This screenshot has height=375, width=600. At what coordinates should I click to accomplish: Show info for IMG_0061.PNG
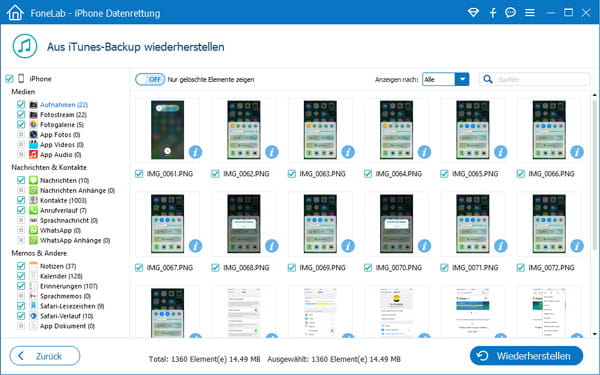click(x=195, y=152)
